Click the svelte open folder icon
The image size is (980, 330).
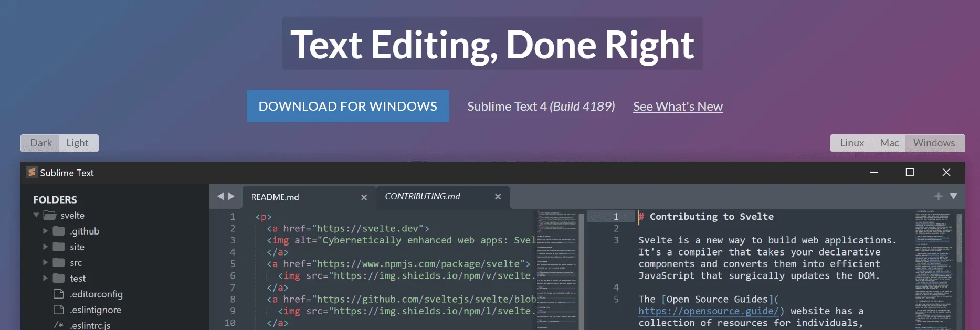click(x=50, y=215)
